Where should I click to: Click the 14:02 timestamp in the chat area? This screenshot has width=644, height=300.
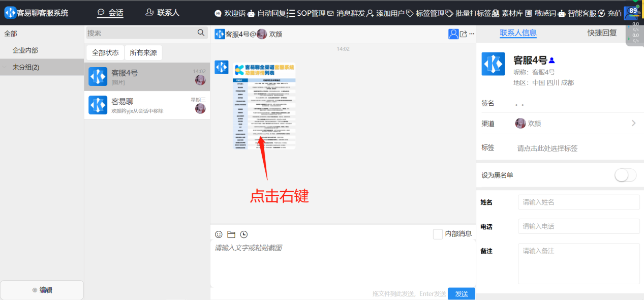tap(343, 49)
